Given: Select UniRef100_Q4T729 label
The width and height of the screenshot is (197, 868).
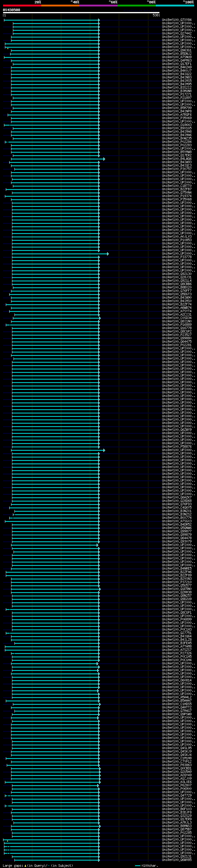Looking at the screenshot, I should point(177,795).
